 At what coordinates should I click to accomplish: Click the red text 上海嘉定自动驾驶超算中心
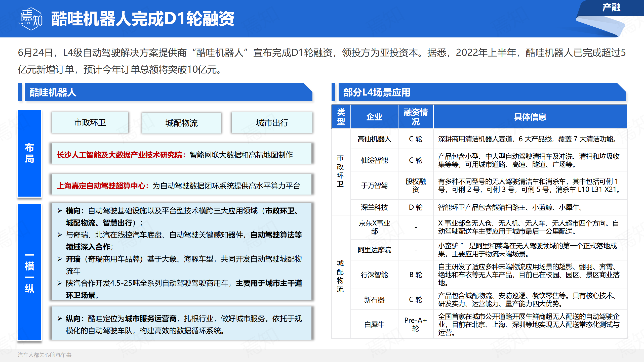pos(101,186)
